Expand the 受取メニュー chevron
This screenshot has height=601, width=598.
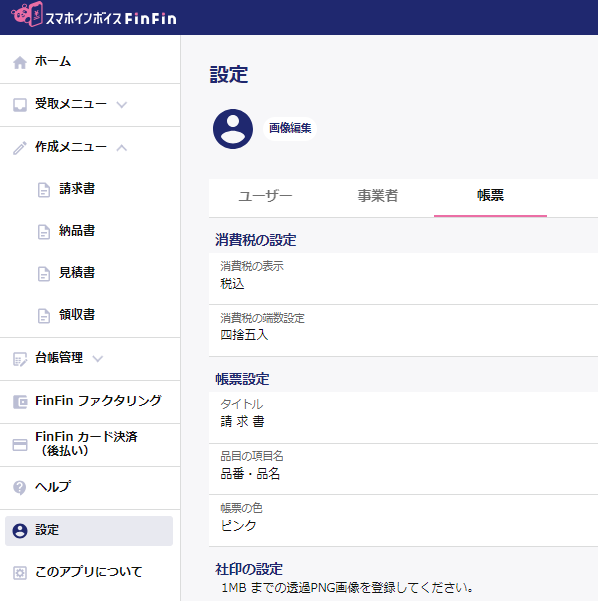click(122, 105)
